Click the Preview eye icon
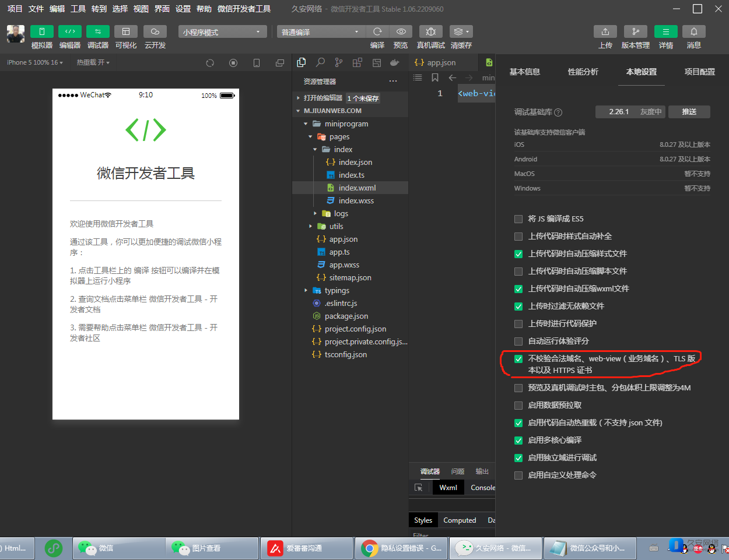 point(401,31)
